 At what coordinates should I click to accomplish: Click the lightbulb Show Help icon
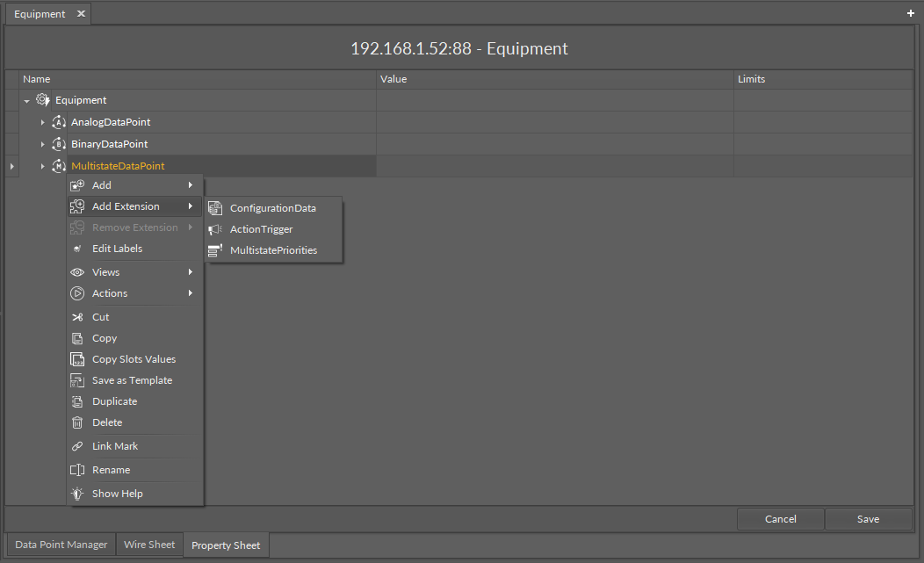click(77, 494)
